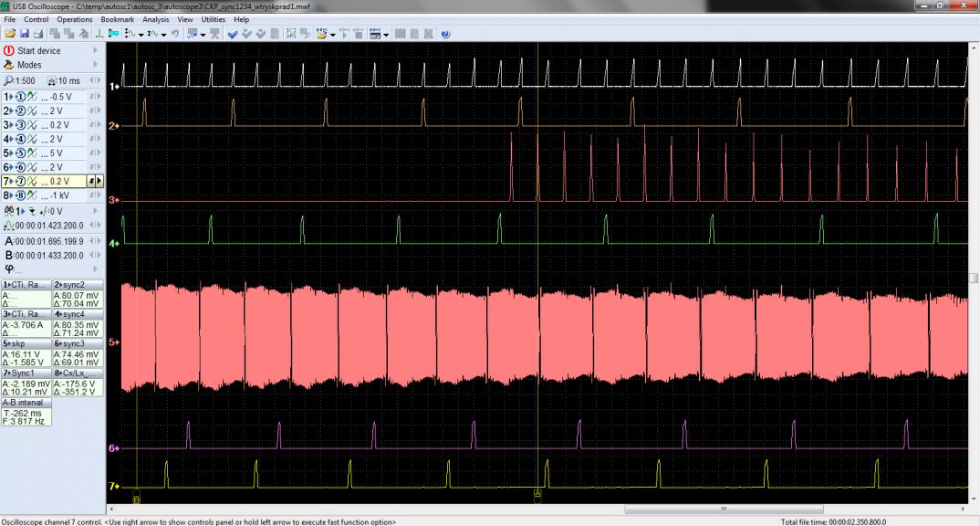The width and height of the screenshot is (980, 526).
Task: Toggle channel 5 circled number indicator
Action: [x=19, y=153]
